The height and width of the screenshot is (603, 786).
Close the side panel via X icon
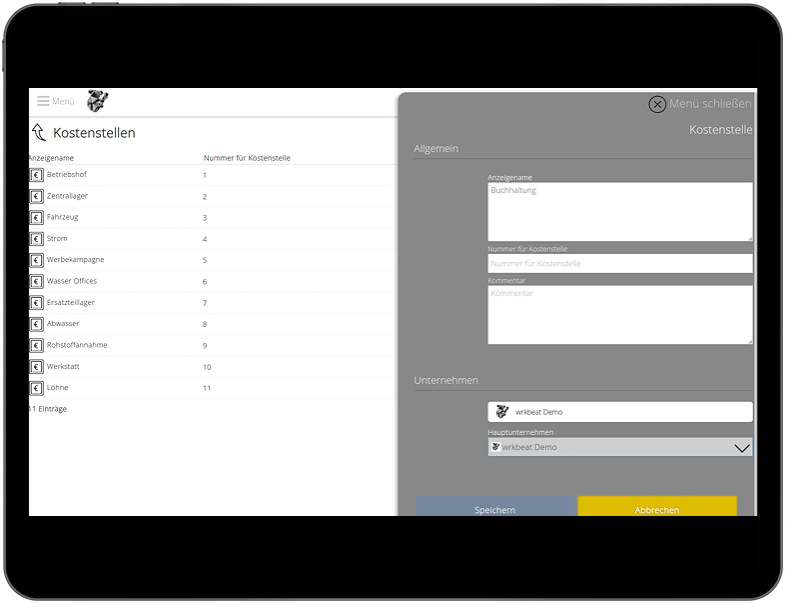(x=657, y=104)
